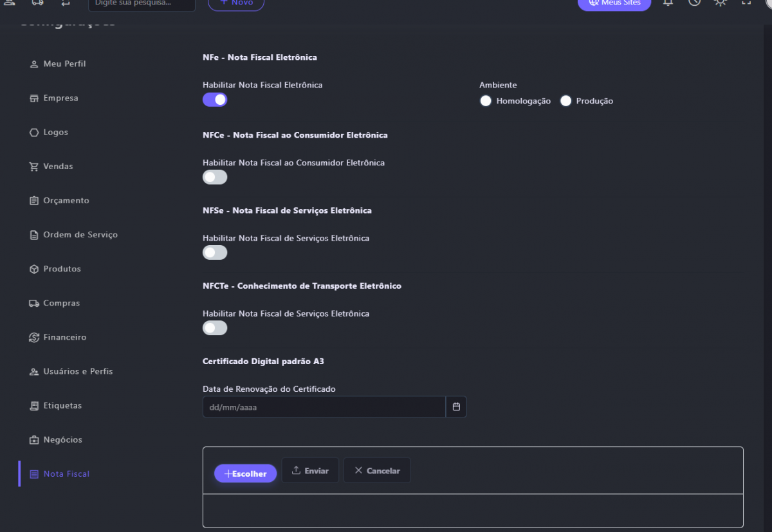Click the Enviar upload button
This screenshot has width=772, height=532.
[x=310, y=471]
